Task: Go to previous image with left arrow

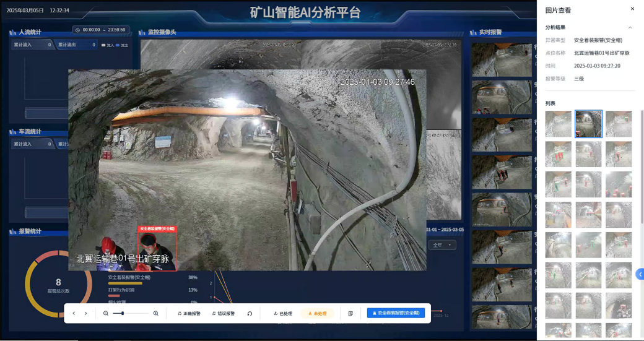Action: coord(74,314)
